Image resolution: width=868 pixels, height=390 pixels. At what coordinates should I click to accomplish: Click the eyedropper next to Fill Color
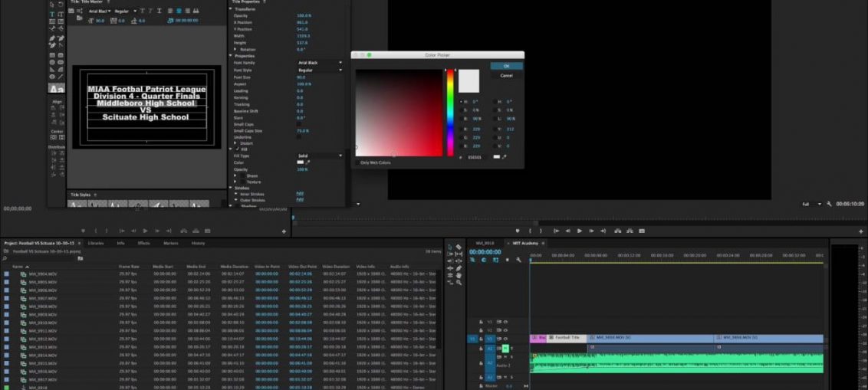click(307, 162)
